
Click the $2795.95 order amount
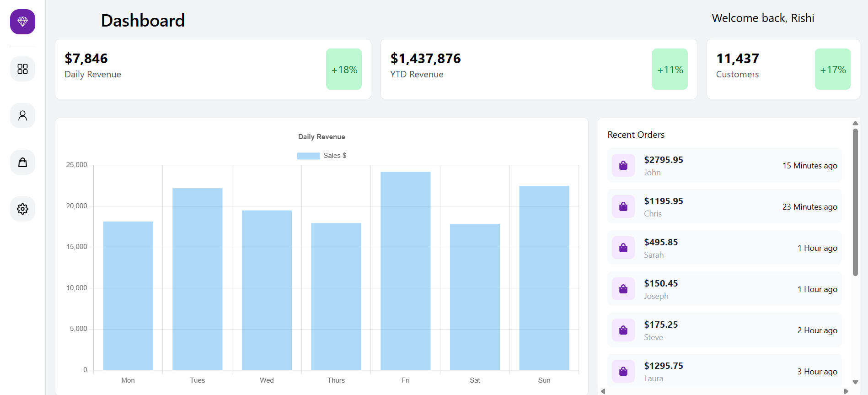pyautogui.click(x=664, y=160)
